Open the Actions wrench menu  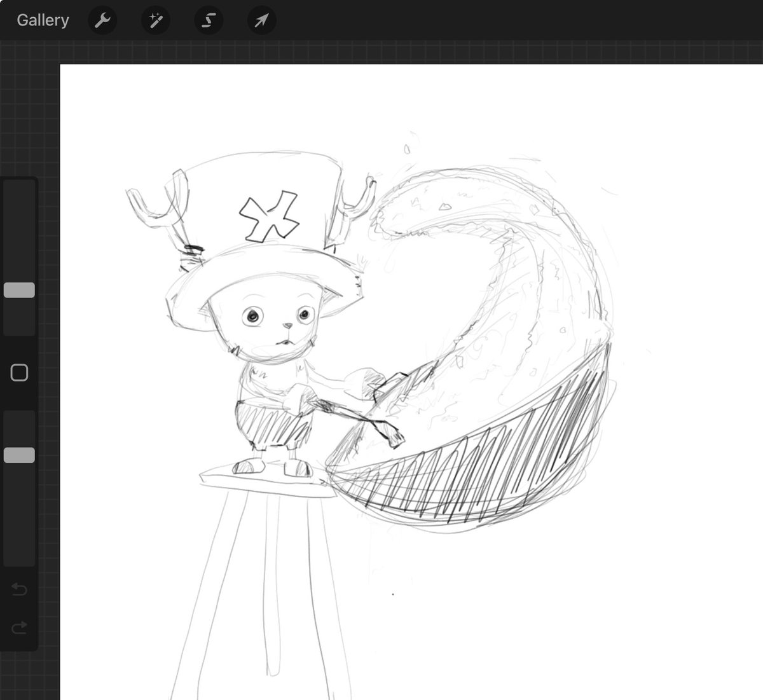pyautogui.click(x=102, y=21)
